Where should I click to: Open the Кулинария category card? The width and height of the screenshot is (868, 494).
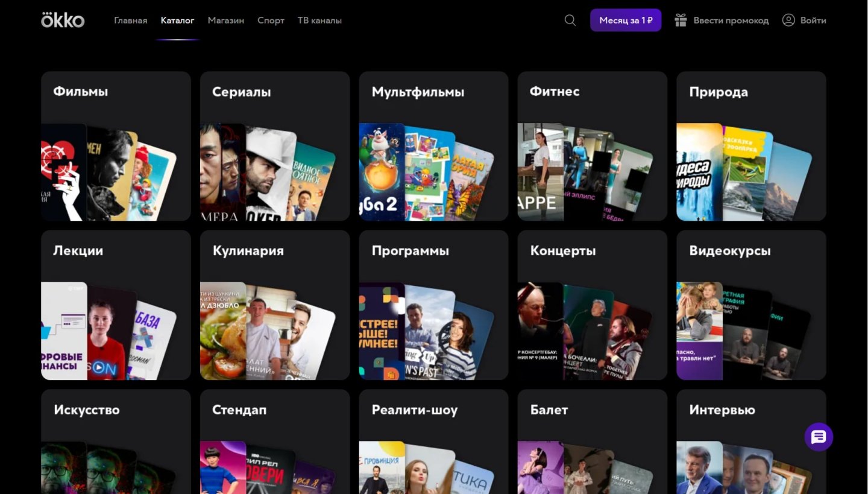pyautogui.click(x=275, y=305)
